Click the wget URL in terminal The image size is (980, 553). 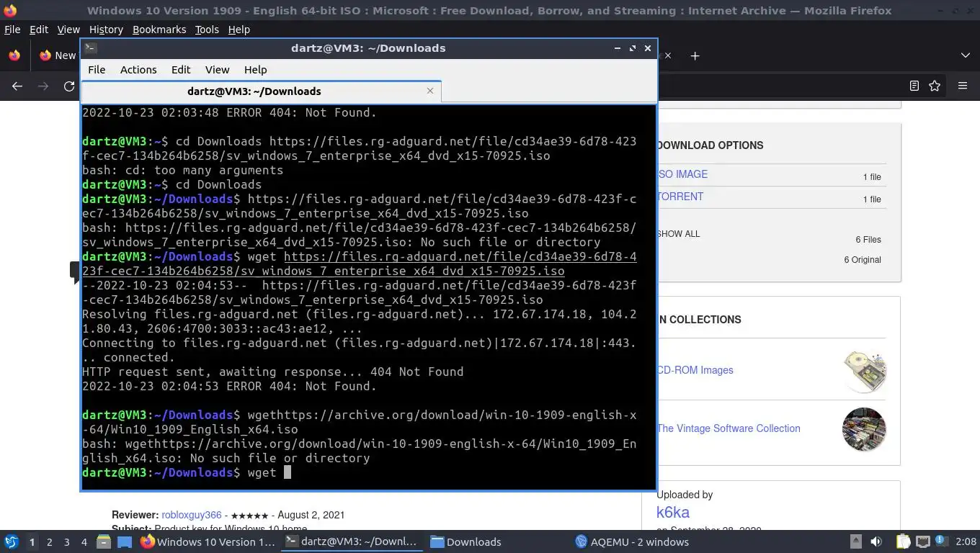tap(360, 264)
